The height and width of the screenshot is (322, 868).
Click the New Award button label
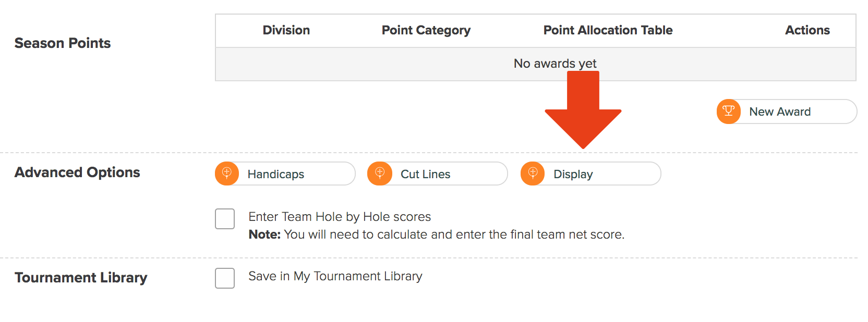(780, 112)
